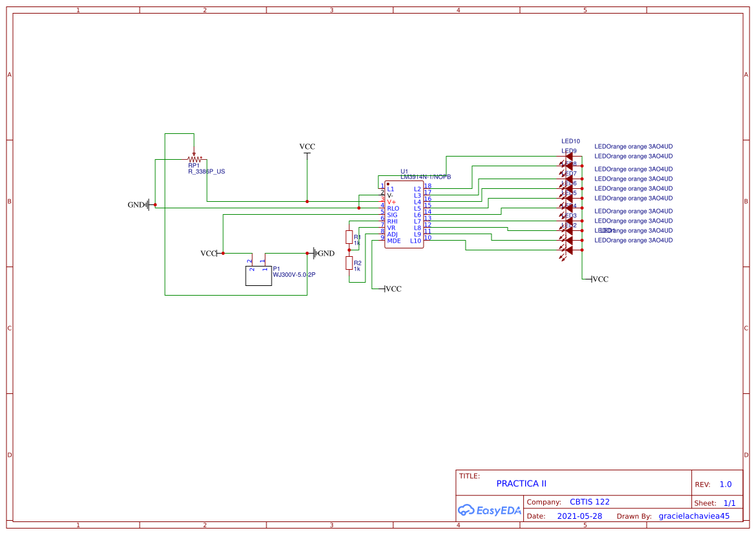756x535 pixels.
Task: Click the resistor symbol R1
Action: 349,237
